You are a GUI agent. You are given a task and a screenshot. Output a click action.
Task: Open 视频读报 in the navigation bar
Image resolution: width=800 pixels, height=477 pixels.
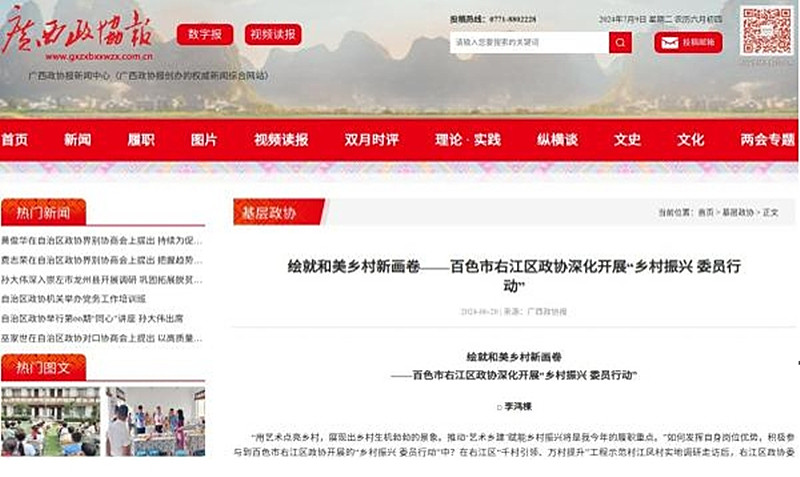tap(281, 139)
